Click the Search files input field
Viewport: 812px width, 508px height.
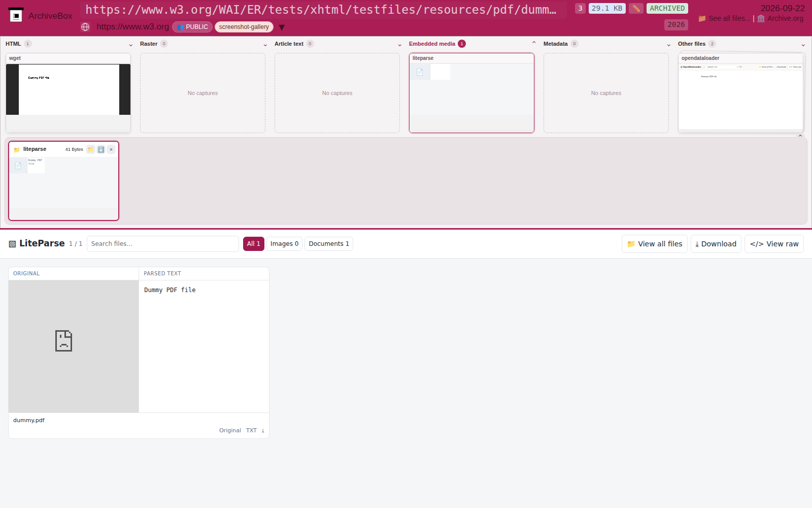click(x=163, y=244)
